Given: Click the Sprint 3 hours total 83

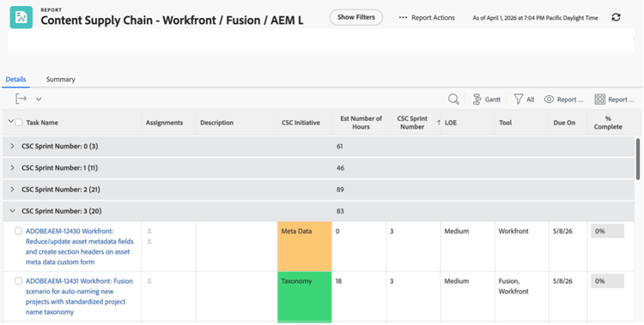Looking at the screenshot, I should pyautogui.click(x=340, y=211).
